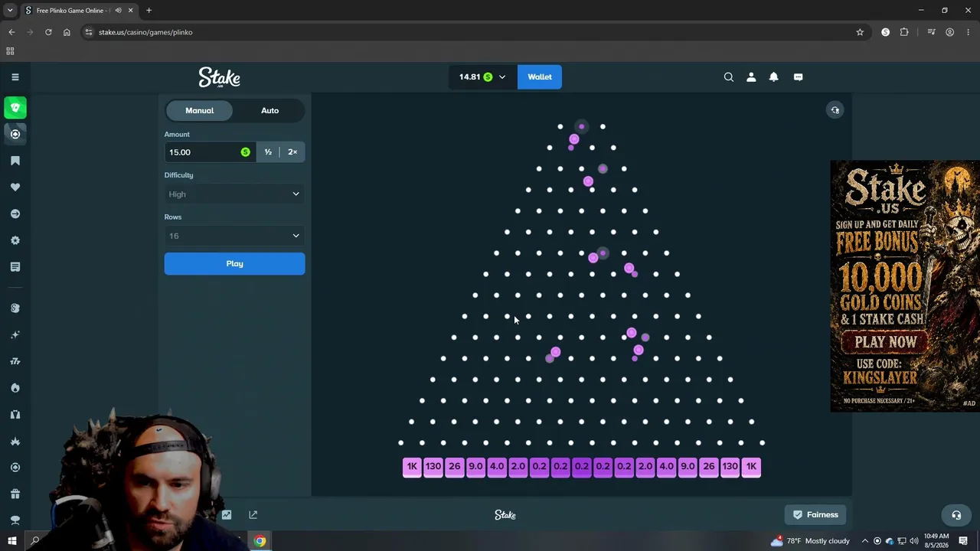Expand the Difficulty dropdown
980x551 pixels.
click(234, 194)
